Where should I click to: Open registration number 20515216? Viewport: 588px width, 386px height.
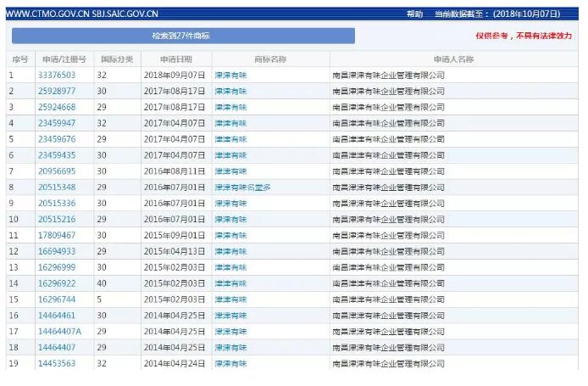click(x=57, y=219)
